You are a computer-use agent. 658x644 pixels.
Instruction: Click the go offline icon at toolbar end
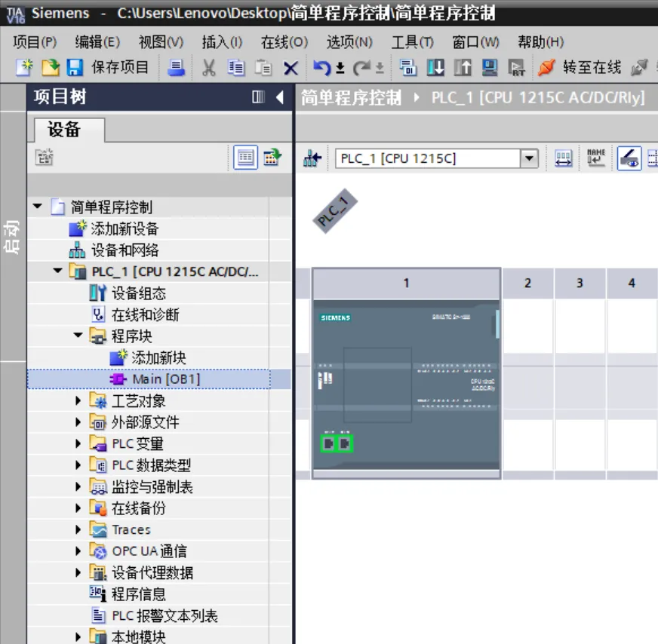pyautogui.click(x=638, y=68)
